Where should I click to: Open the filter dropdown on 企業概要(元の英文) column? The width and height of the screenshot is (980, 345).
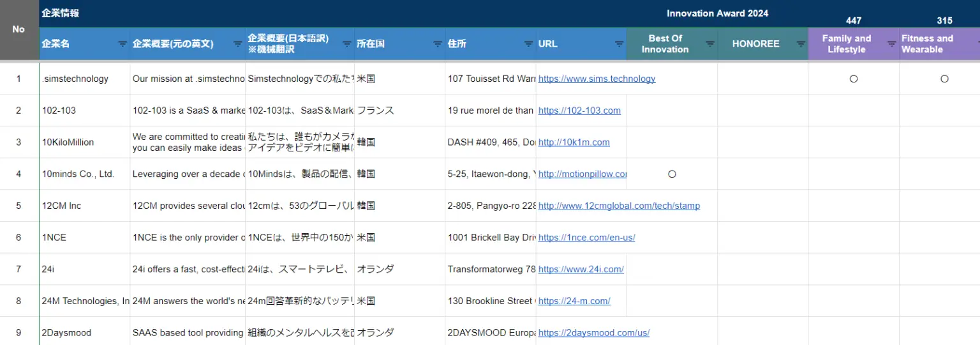tap(237, 44)
